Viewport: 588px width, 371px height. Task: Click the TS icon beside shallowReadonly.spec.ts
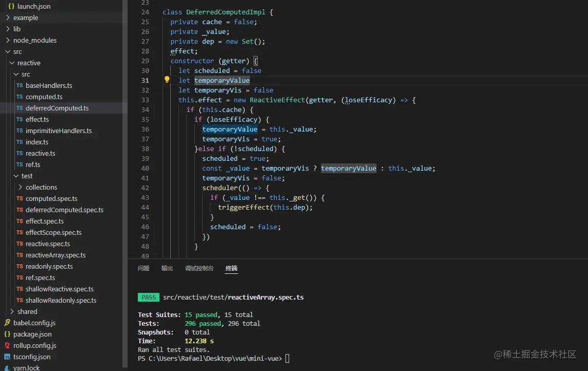pyautogui.click(x=20, y=300)
